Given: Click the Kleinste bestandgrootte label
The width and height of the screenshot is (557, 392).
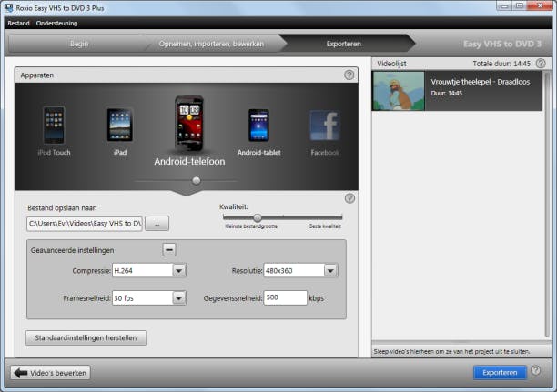Looking at the screenshot, I should 251,226.
